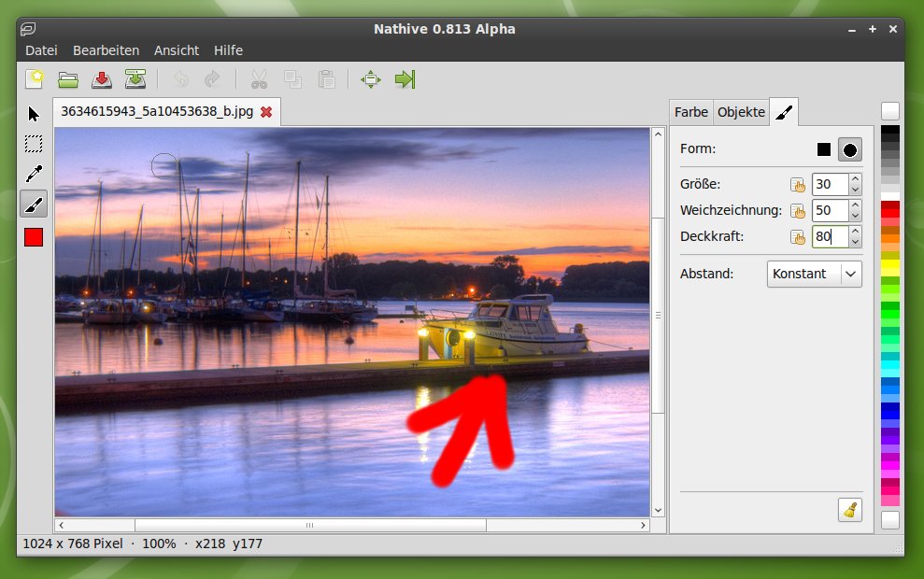The height and width of the screenshot is (579, 924).
Task: Pick yellow from the color palette strip
Action: pyautogui.click(x=889, y=264)
